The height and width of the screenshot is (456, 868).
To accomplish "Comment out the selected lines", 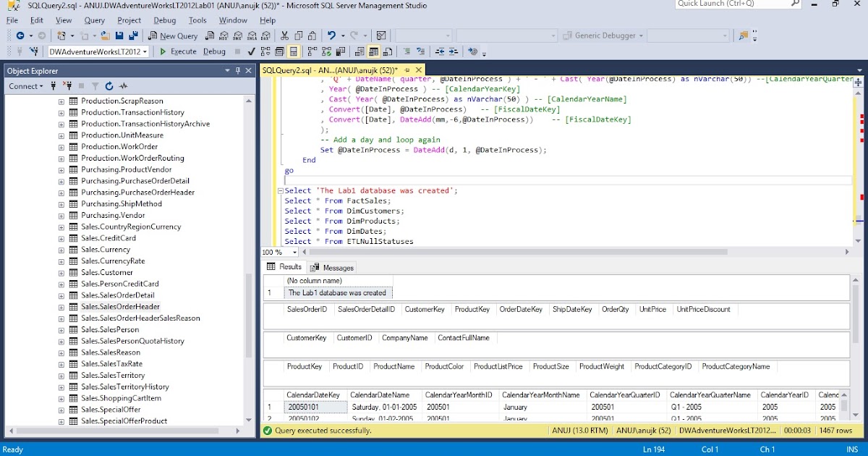I will (x=407, y=51).
